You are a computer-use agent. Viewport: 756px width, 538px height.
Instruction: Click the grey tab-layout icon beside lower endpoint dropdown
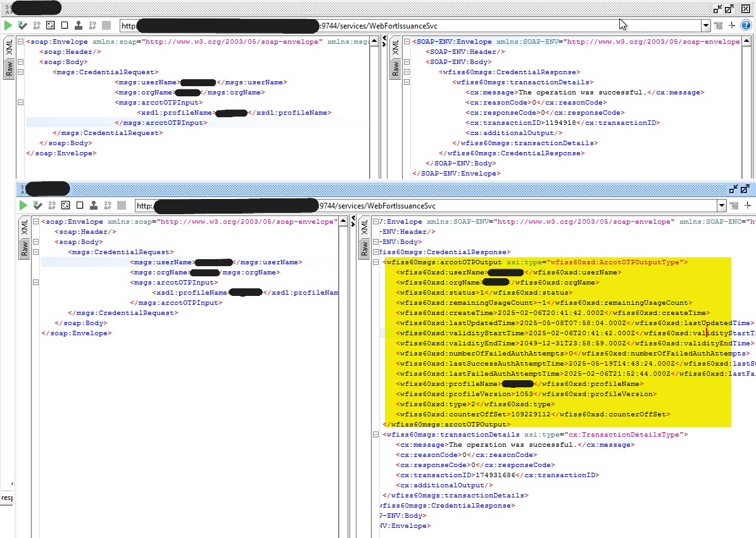(x=734, y=205)
